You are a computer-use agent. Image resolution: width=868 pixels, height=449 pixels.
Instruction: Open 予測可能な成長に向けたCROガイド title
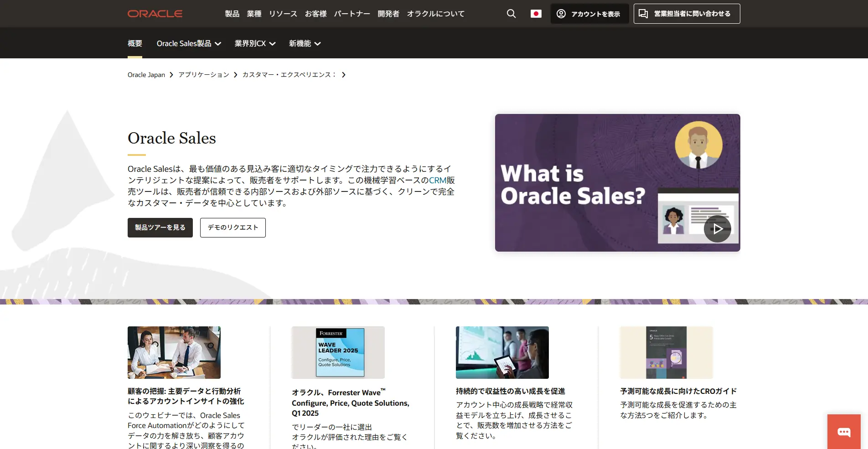678,391
